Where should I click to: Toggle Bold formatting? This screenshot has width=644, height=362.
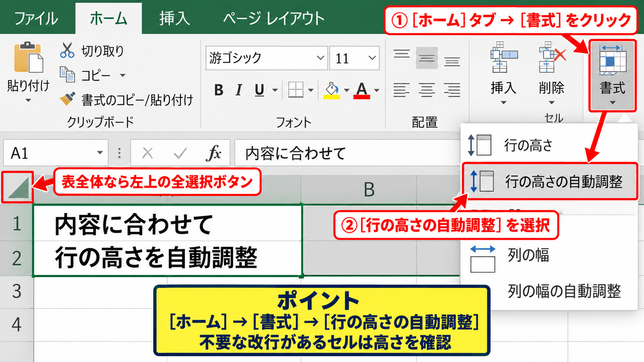tap(219, 90)
